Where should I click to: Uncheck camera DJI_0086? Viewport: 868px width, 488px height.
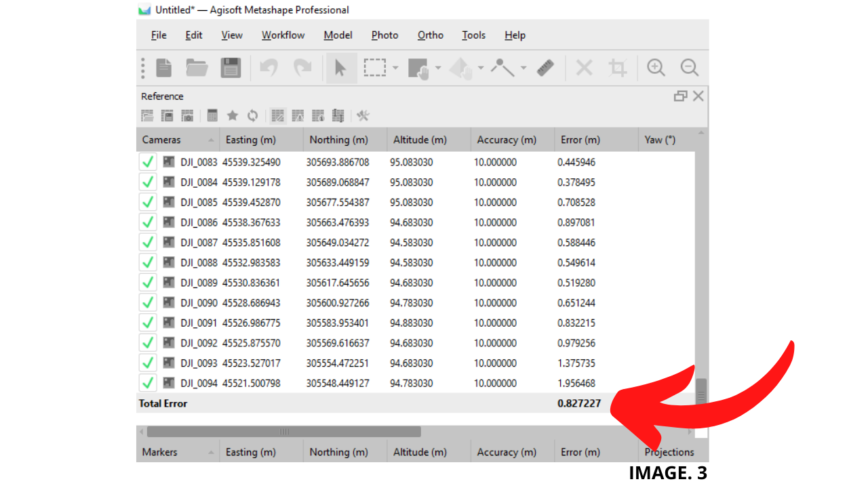point(148,222)
